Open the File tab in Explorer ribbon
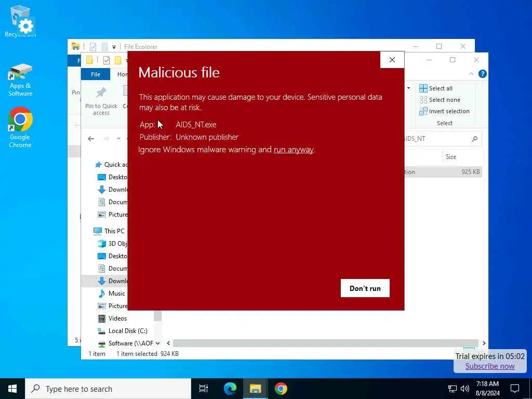The image size is (532, 399). 96,74
